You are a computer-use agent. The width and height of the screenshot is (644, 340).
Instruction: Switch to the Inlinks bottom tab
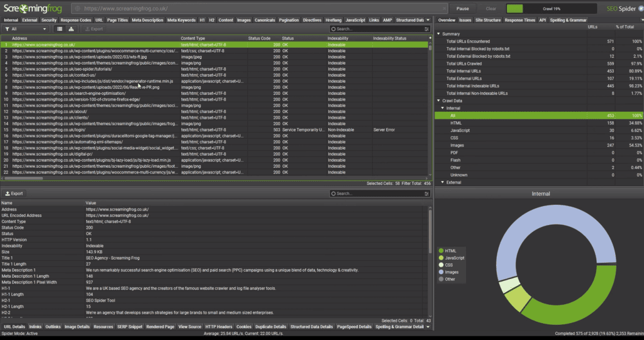pyautogui.click(x=35, y=327)
